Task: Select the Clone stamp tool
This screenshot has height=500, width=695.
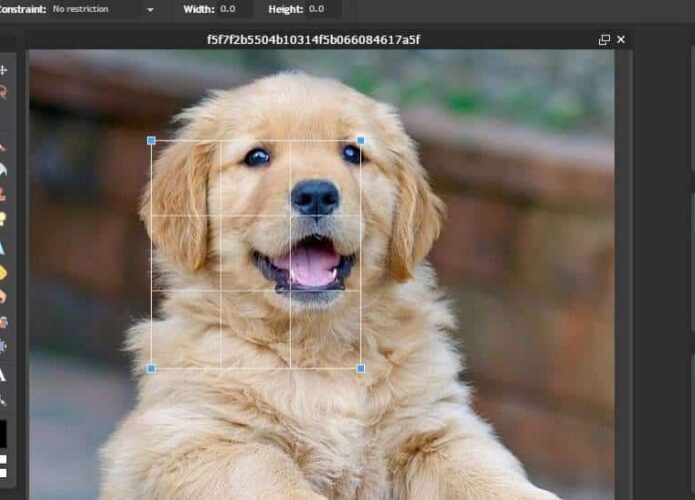Action: click(x=3, y=194)
